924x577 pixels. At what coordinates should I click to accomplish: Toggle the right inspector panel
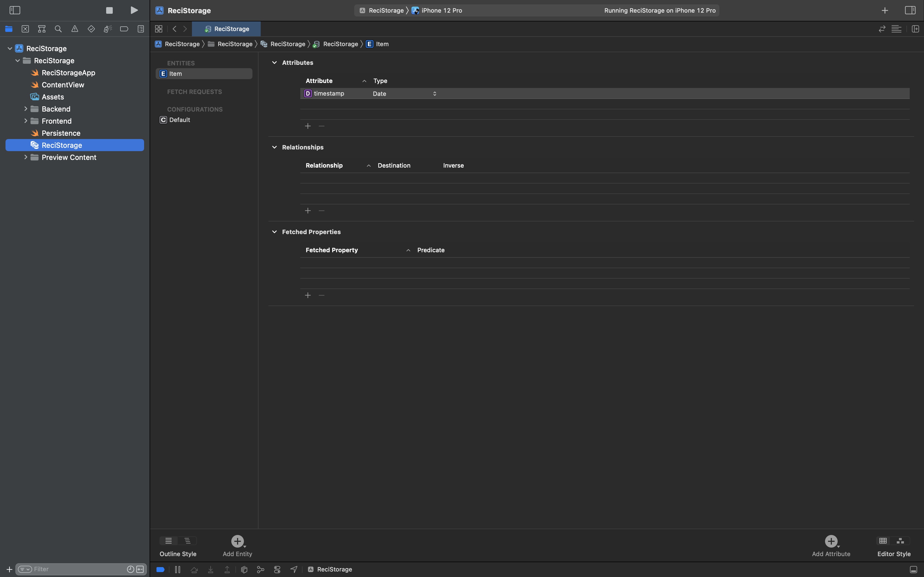tap(910, 10)
